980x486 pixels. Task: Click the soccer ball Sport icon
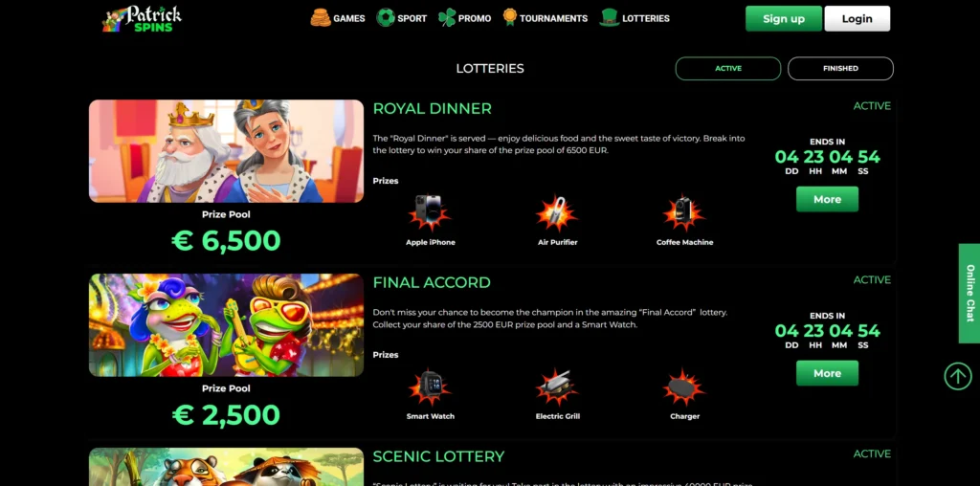[386, 18]
